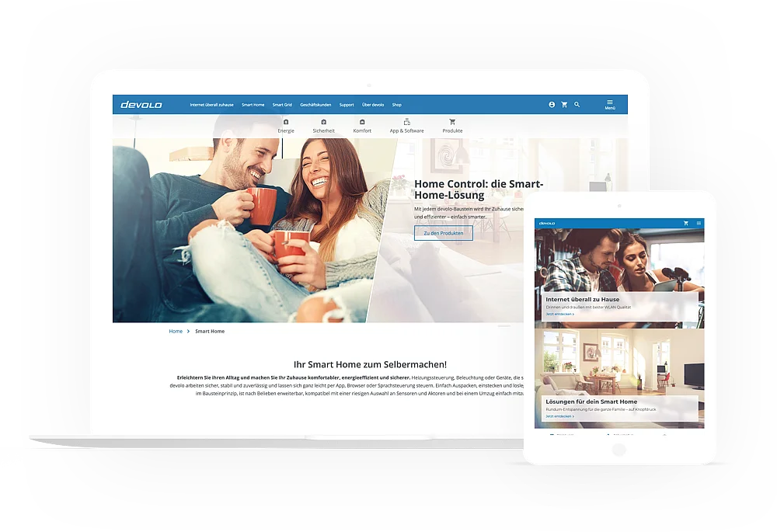Expand the hamburger menu on the tablet
This screenshot has width=777, height=532.
click(699, 223)
